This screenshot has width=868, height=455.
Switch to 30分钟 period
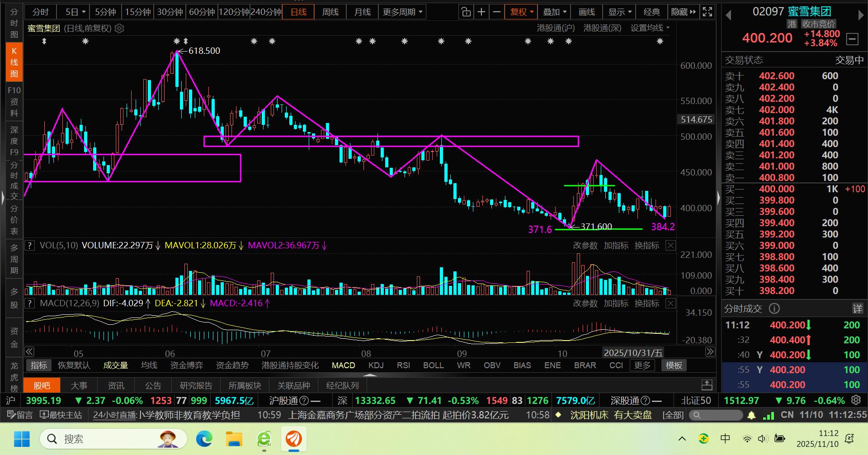tap(170, 12)
